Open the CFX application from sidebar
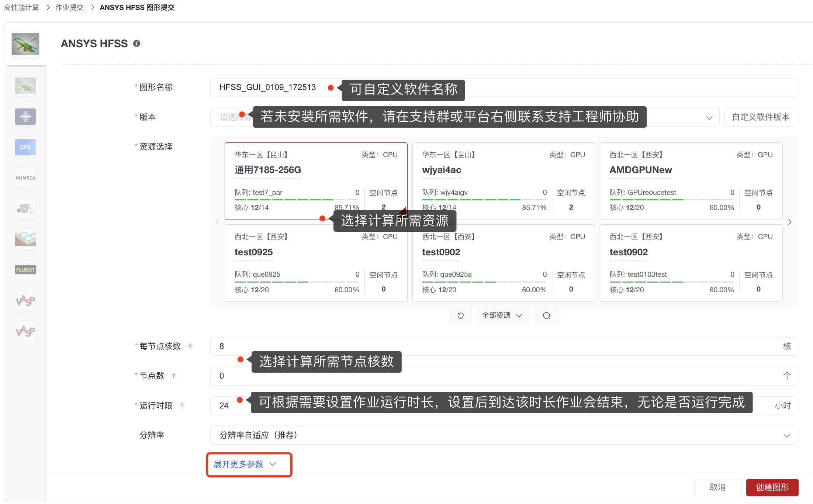 25,147
